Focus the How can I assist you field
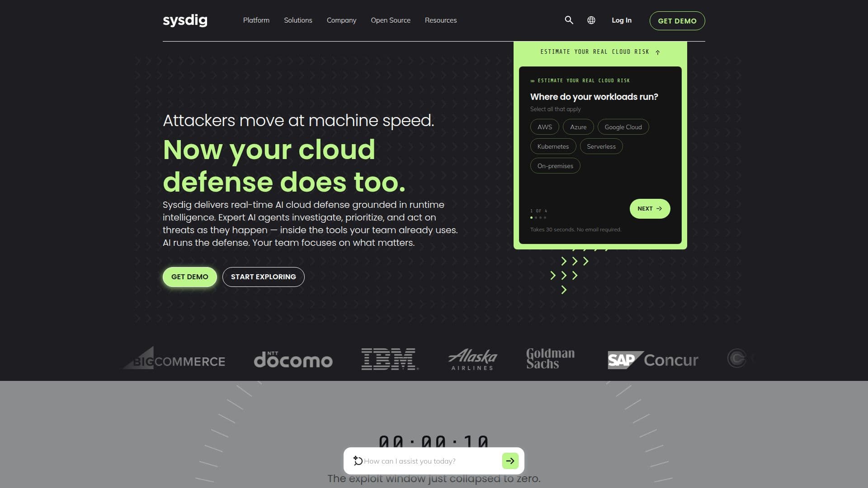This screenshot has width=868, height=488. [x=432, y=461]
